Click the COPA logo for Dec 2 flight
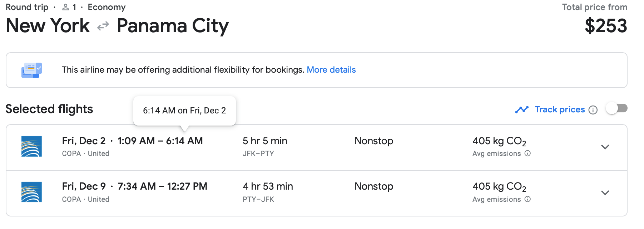Viewport: 644px width, 229px height. click(x=31, y=146)
